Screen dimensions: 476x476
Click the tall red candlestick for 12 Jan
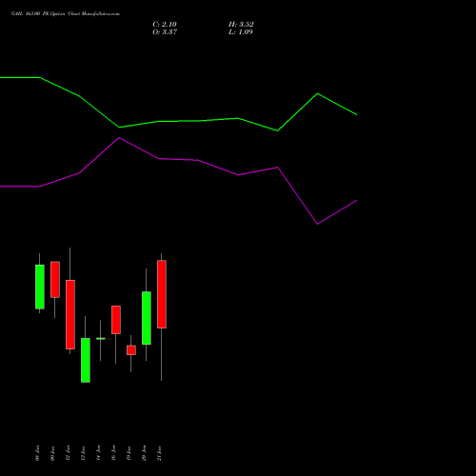(70, 314)
